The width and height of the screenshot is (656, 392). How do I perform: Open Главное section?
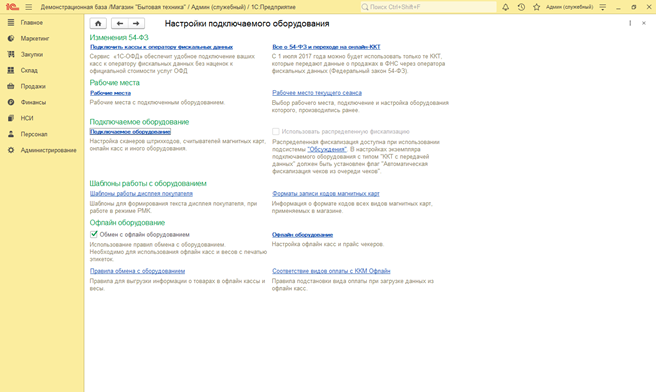pos(32,23)
